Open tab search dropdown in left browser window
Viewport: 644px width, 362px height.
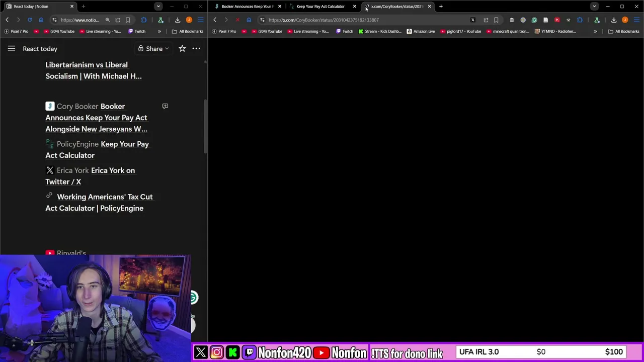point(158,7)
